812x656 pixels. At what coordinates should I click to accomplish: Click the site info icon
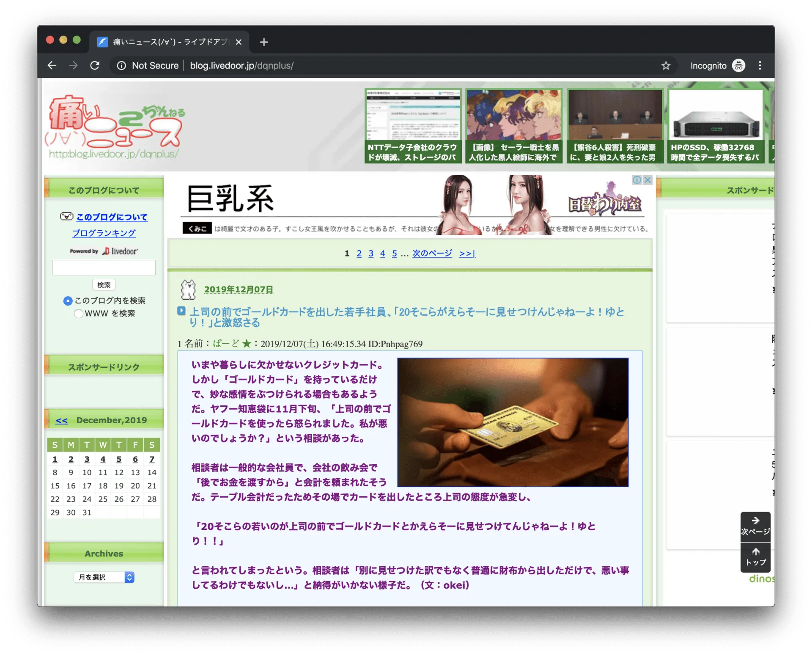click(121, 66)
